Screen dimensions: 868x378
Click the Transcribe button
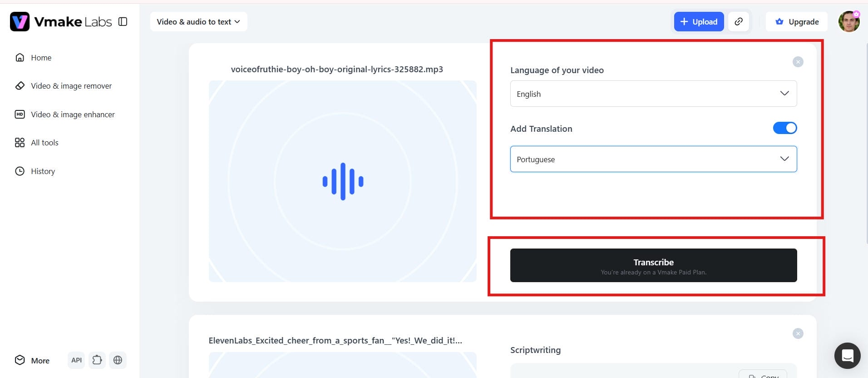point(653,265)
